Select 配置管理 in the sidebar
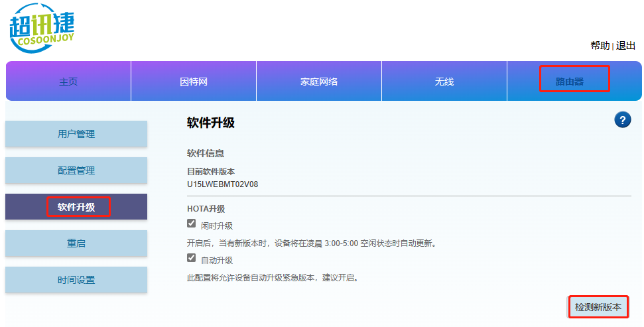The image size is (644, 327). (76, 170)
